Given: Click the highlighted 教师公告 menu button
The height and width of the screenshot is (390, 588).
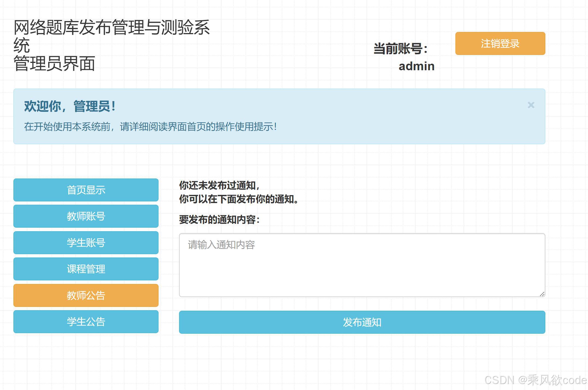Looking at the screenshot, I should (86, 295).
